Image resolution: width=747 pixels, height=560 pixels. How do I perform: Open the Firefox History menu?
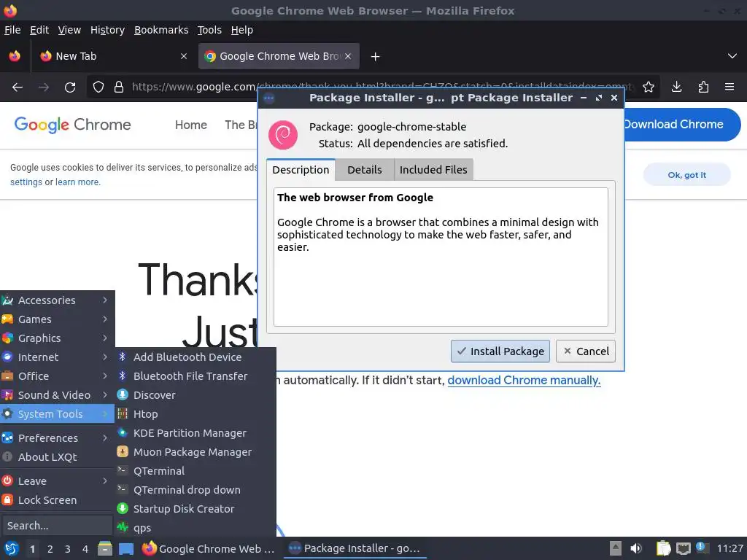(x=108, y=30)
